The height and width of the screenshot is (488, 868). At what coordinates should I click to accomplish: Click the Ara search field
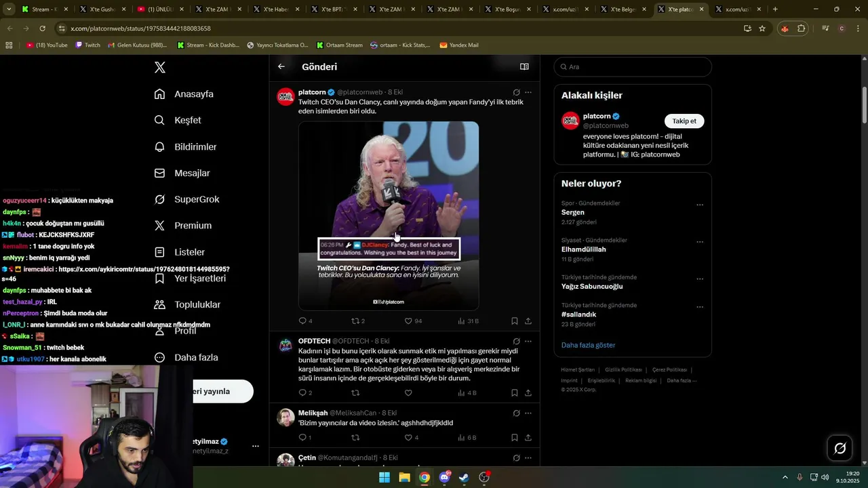pyautogui.click(x=633, y=66)
